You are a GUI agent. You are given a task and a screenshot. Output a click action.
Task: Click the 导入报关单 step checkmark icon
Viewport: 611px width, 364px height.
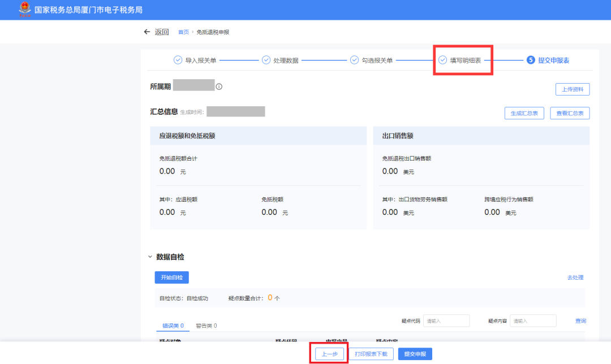[178, 60]
